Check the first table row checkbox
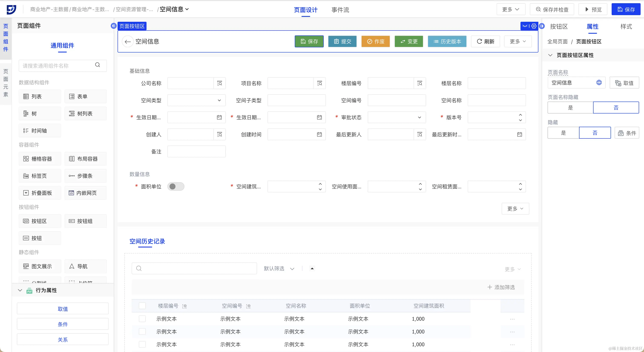 [142, 319]
